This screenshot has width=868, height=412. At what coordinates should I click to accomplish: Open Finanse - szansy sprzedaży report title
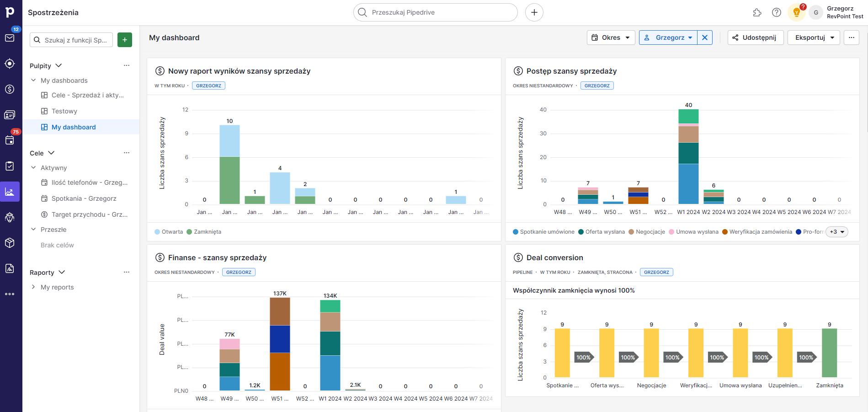217,257
